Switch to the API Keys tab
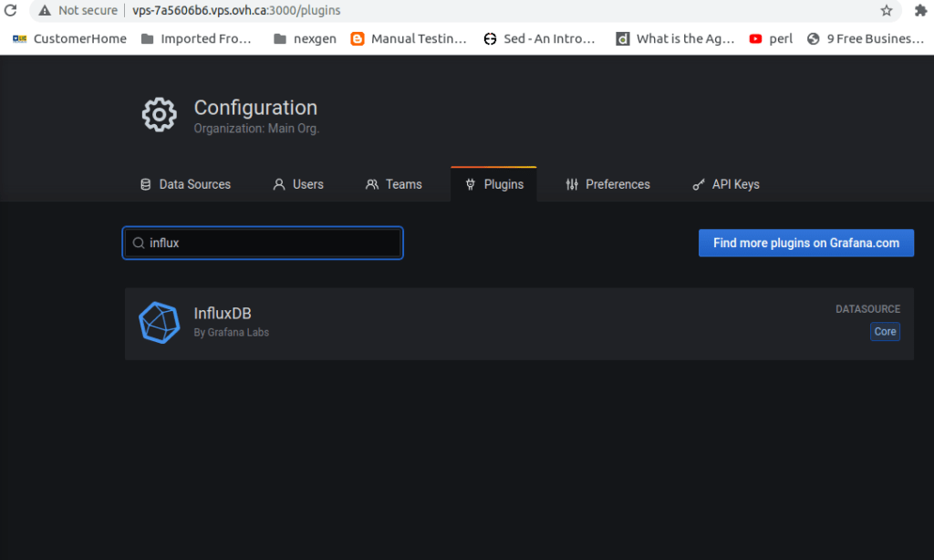The image size is (934, 560). (725, 184)
